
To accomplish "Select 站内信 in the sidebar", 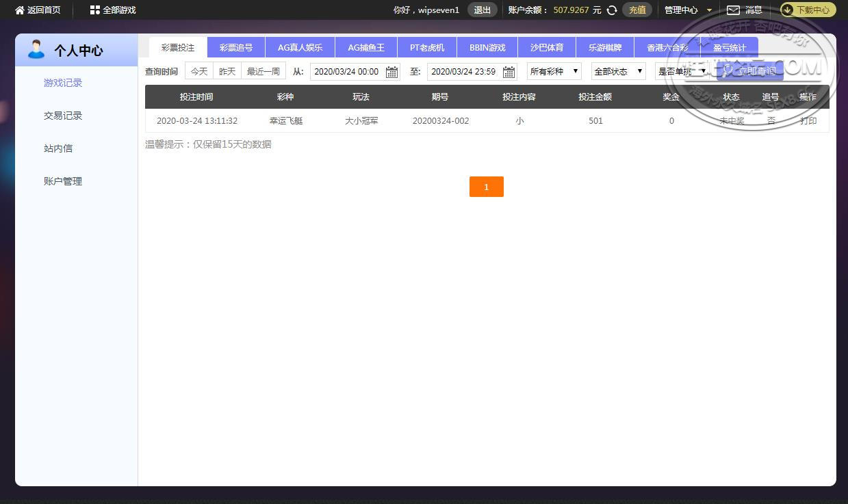I will (x=58, y=148).
